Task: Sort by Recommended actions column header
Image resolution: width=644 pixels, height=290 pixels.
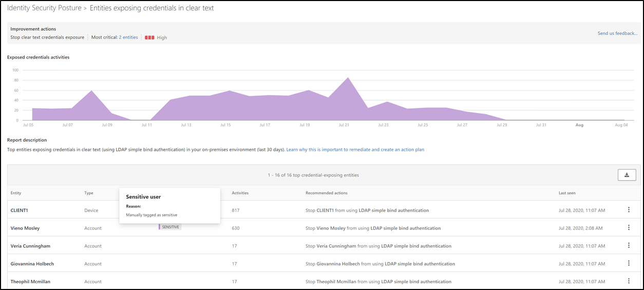Action: (326, 193)
